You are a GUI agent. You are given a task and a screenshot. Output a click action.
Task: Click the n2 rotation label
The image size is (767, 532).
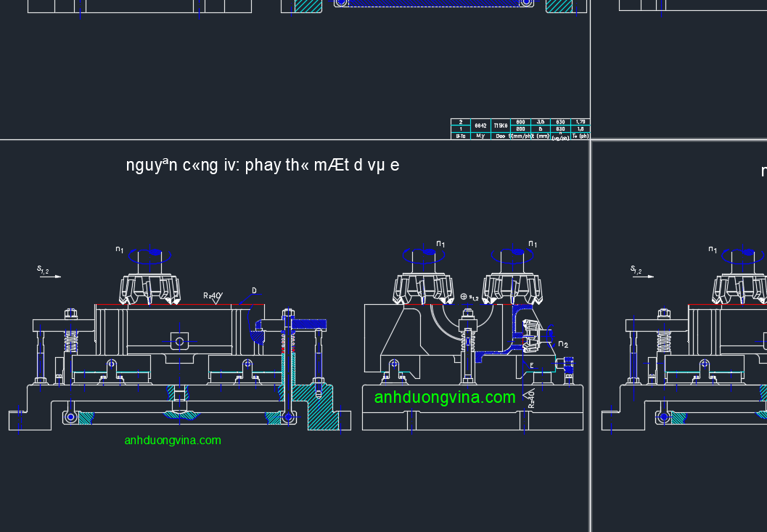click(x=563, y=344)
